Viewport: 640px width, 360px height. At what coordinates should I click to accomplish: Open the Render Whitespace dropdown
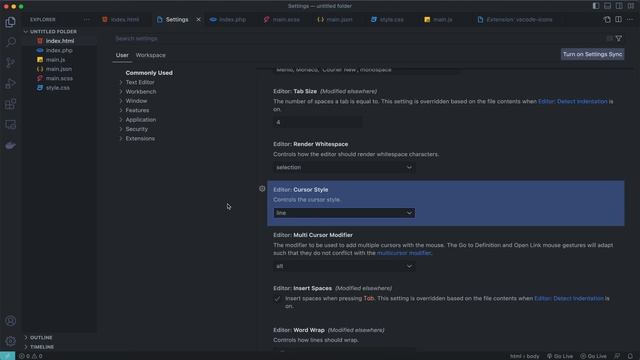pyautogui.click(x=344, y=167)
